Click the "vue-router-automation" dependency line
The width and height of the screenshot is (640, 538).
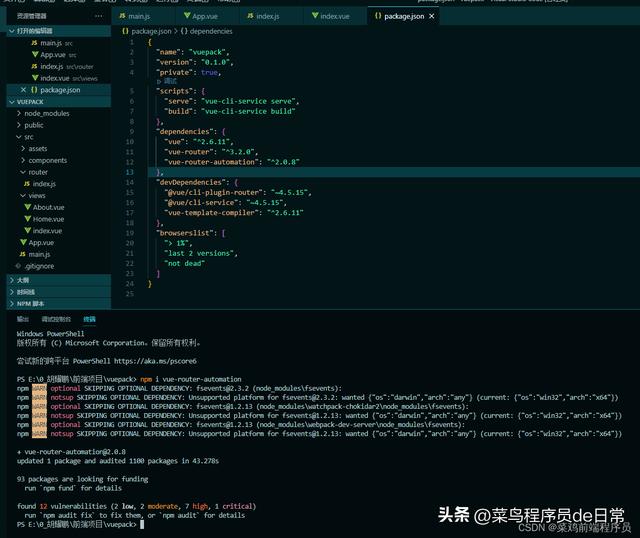click(x=232, y=162)
